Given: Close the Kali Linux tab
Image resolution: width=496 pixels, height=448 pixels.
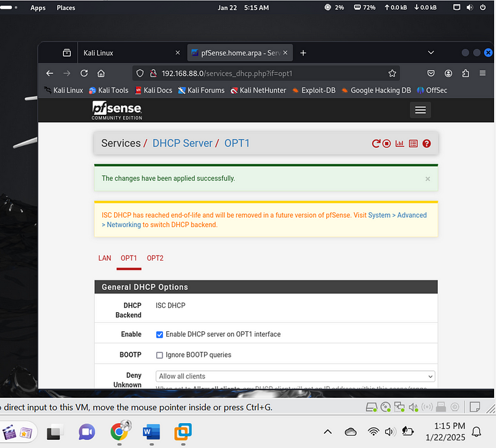Looking at the screenshot, I should click(x=178, y=53).
